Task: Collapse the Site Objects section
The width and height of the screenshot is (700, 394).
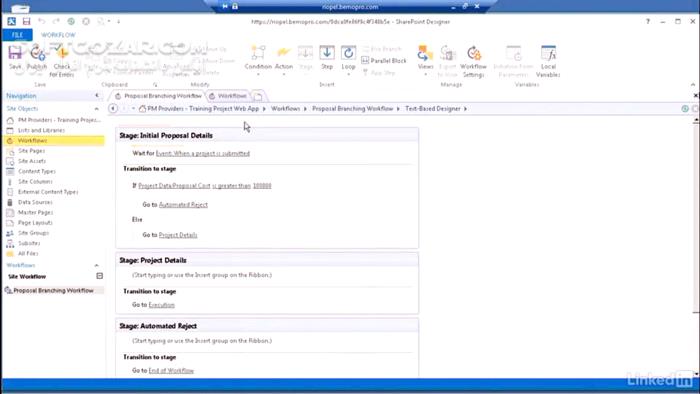Action: pyautogui.click(x=96, y=109)
